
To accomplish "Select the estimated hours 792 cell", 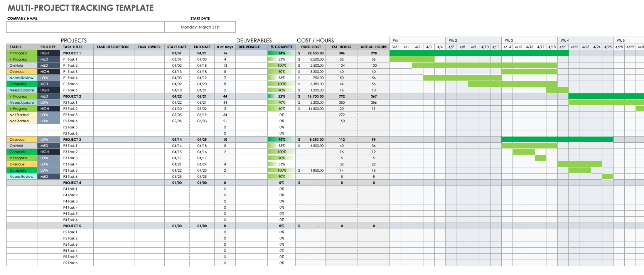I will pos(342,96).
